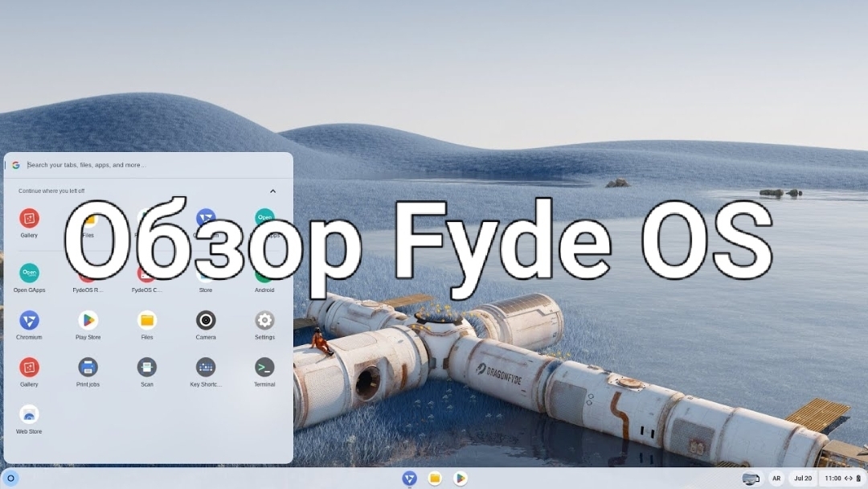
Task: Click the launcher search field
Action: (x=149, y=165)
